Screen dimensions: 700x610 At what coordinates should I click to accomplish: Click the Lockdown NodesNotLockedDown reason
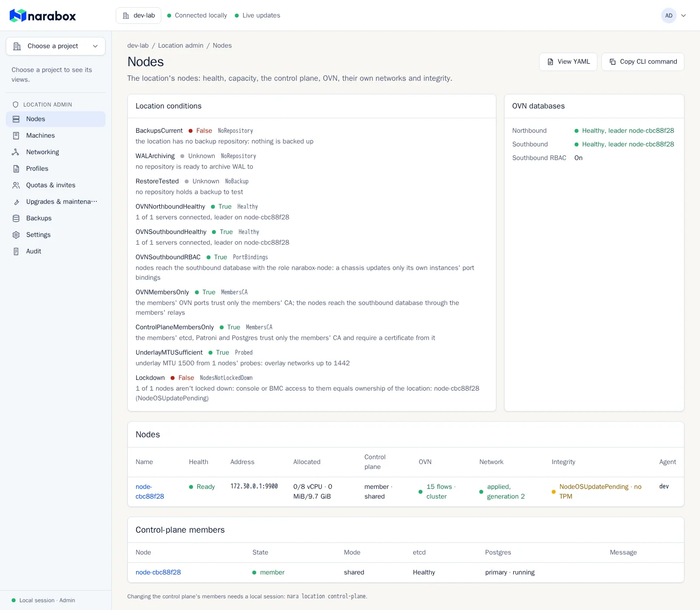[x=226, y=378]
